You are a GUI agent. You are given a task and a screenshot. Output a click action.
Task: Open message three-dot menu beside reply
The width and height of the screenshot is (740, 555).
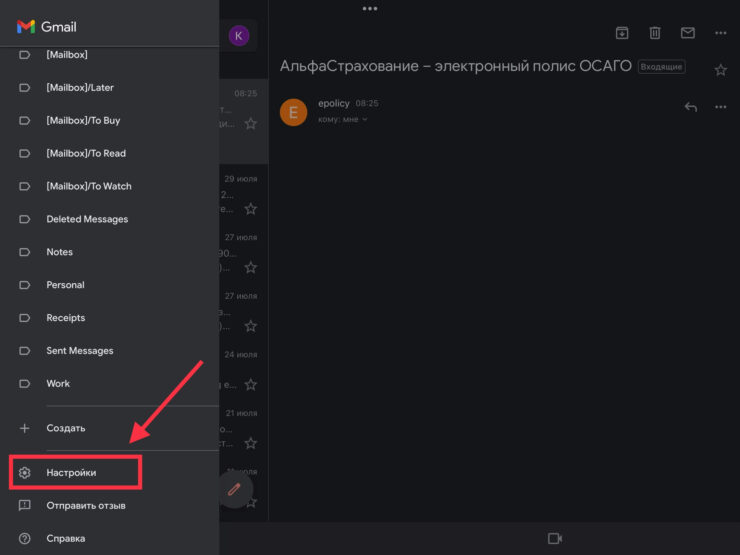click(x=721, y=107)
